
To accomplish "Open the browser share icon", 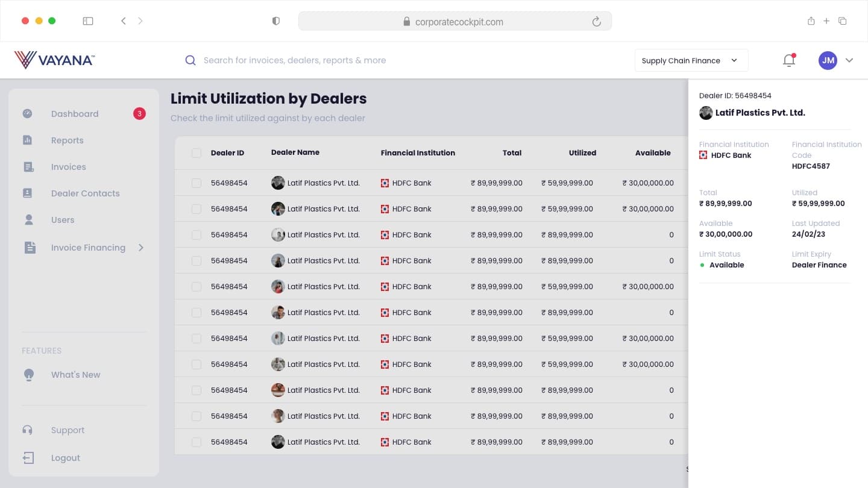I will tap(811, 21).
